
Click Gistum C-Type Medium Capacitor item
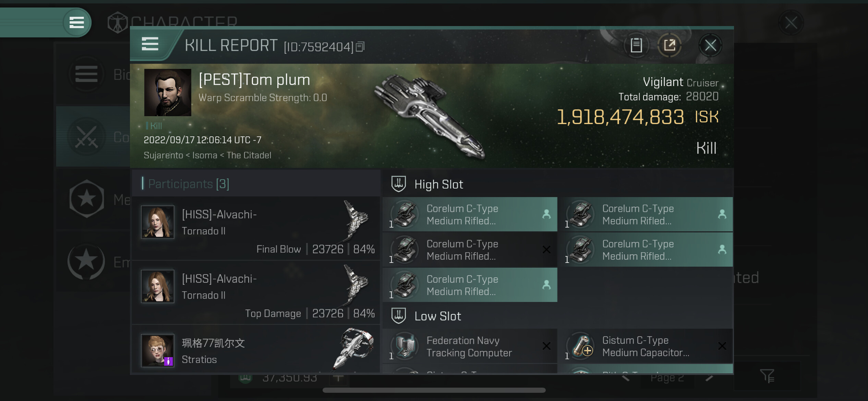click(645, 346)
